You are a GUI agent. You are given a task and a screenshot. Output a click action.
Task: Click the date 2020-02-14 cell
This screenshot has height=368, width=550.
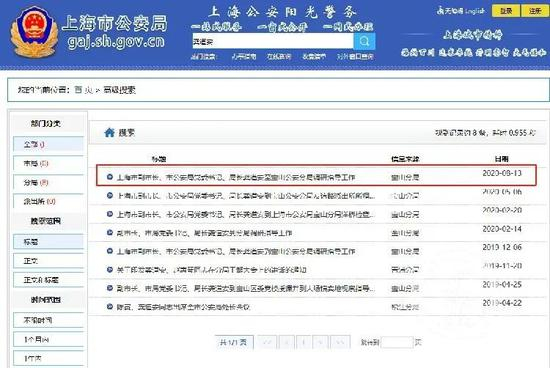tap(502, 229)
